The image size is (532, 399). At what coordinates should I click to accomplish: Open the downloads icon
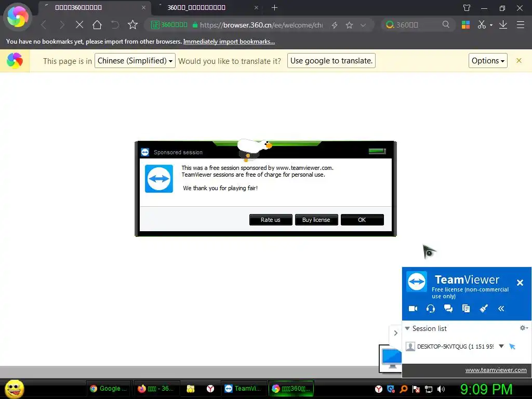[x=503, y=25]
